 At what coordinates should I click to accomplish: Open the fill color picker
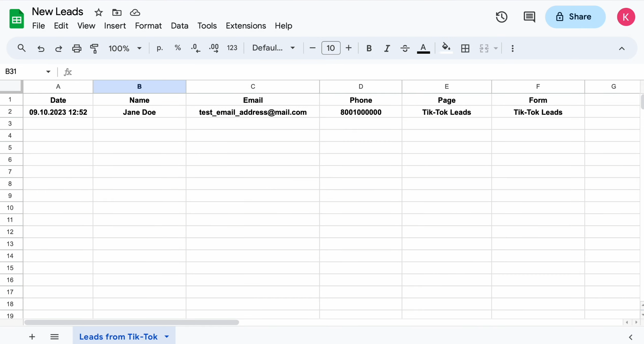446,48
